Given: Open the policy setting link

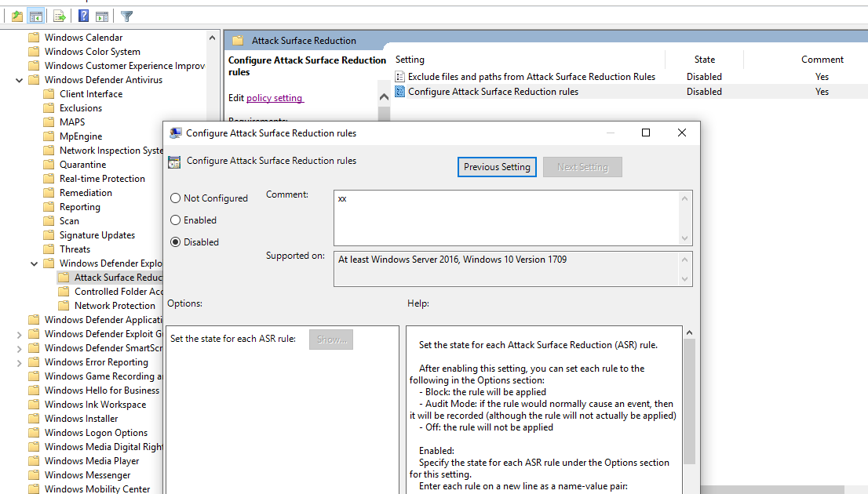Looking at the screenshot, I should (275, 98).
